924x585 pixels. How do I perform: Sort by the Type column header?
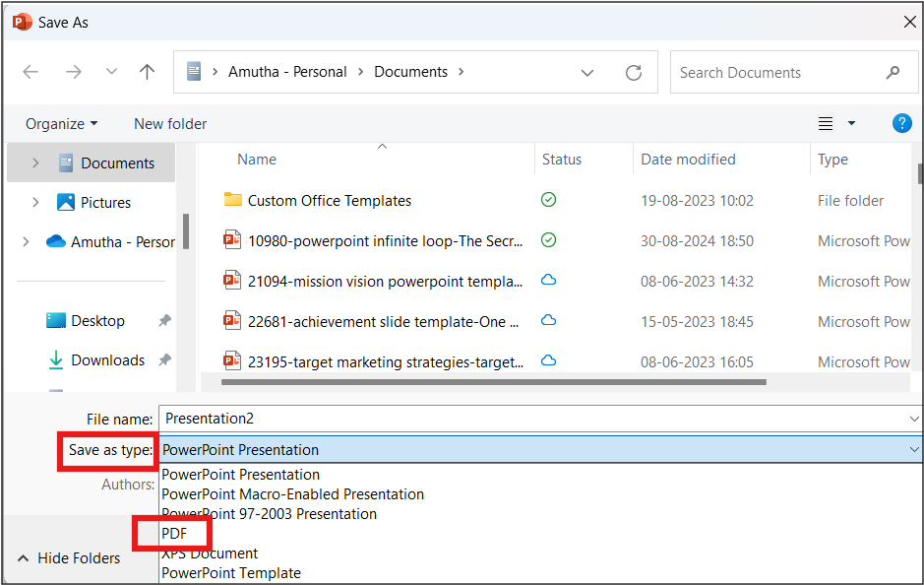point(832,160)
